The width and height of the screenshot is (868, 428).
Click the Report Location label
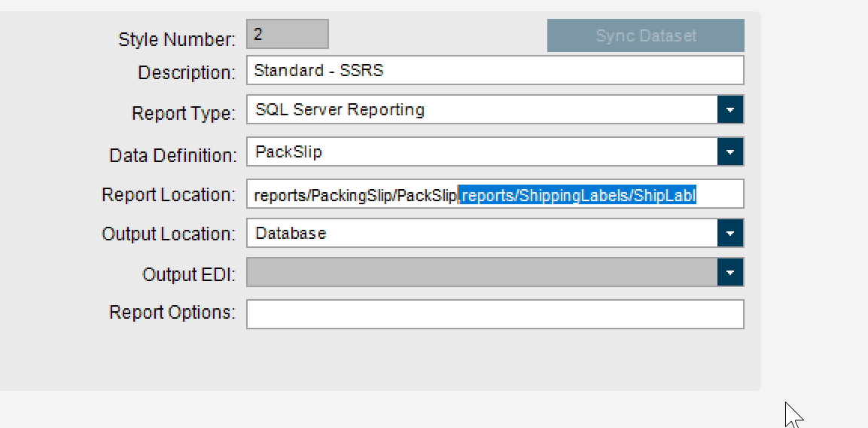tap(169, 194)
